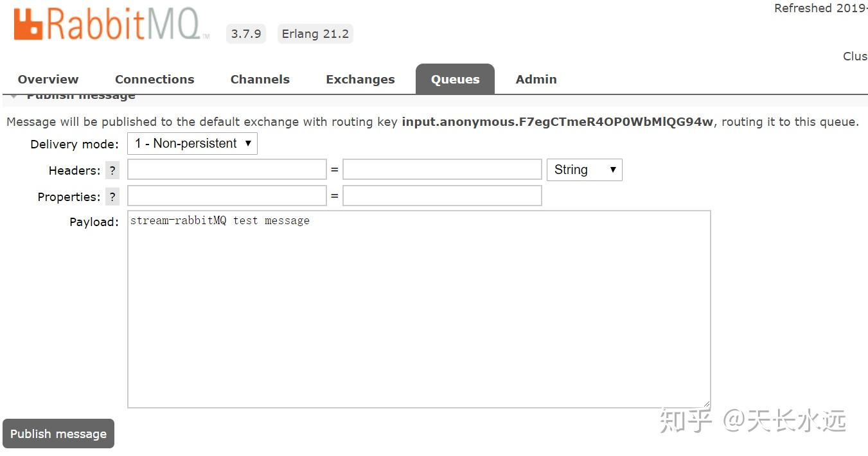Click the 3.7.9 version badge
This screenshot has width=868, height=456.
(x=246, y=33)
